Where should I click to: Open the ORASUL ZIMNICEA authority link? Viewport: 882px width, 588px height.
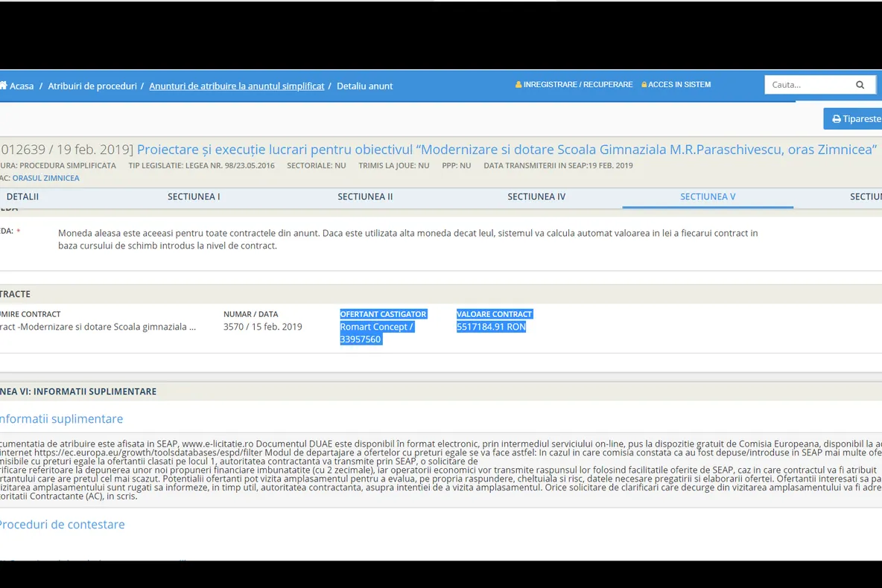click(45, 178)
